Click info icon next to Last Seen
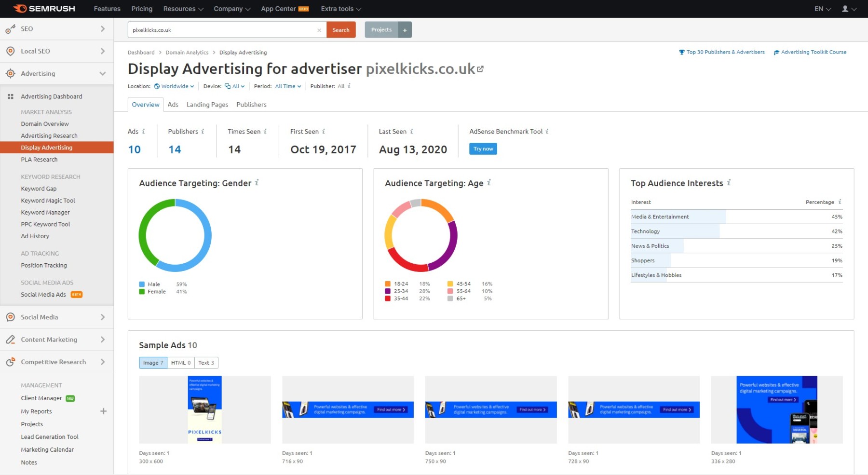The height and width of the screenshot is (475, 868). click(x=411, y=131)
